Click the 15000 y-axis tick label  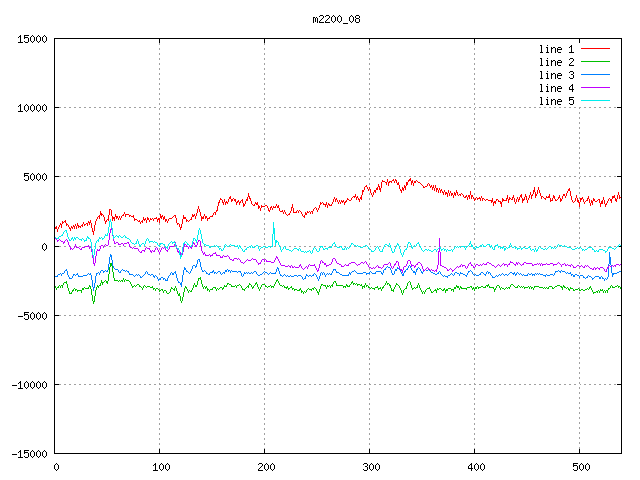point(32,39)
